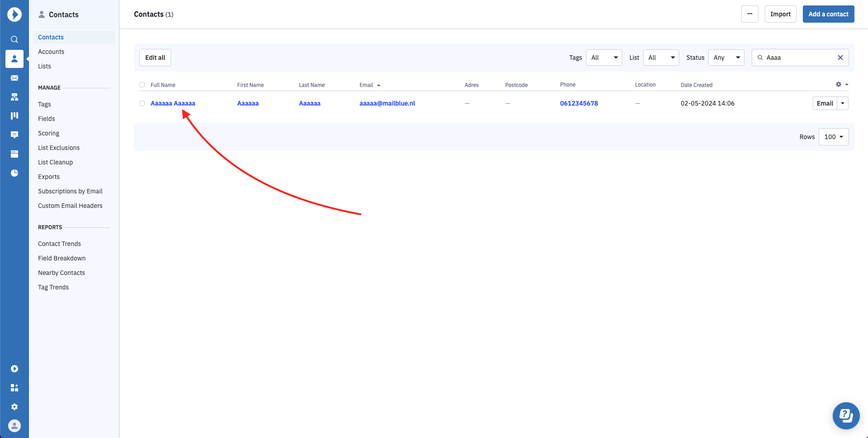Open List Exclusions menu item
This screenshot has width=868, height=438.
pos(59,148)
